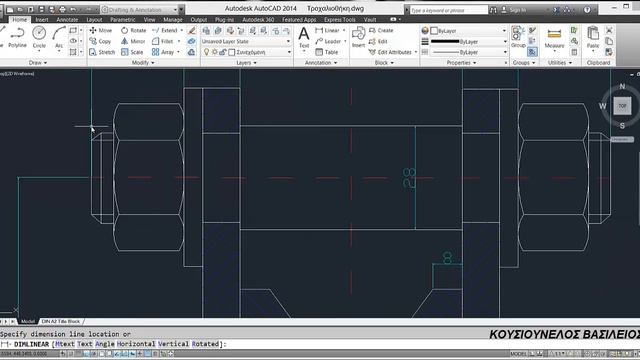This screenshot has width=640, height=360.
Task: Switch to the Insert ribbon tab
Action: point(42,19)
